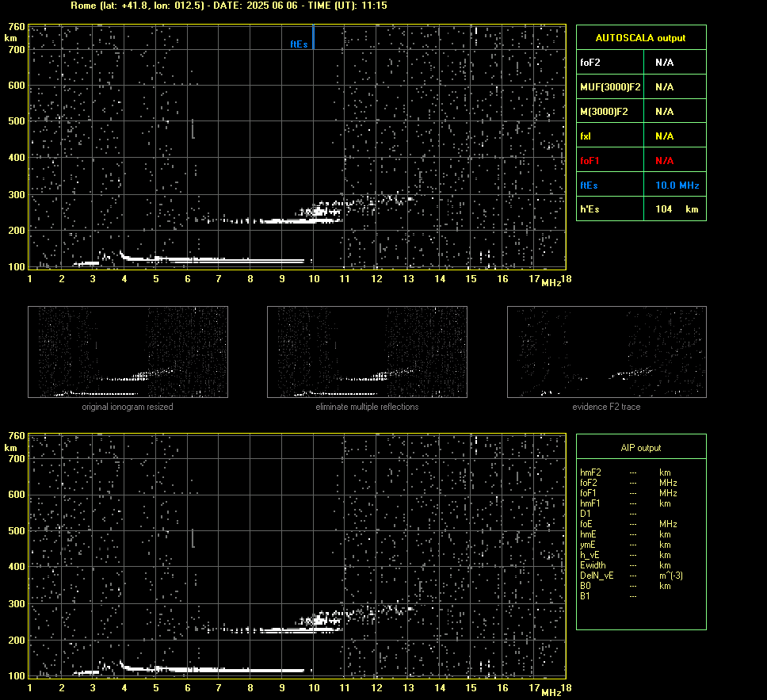The width and height of the screenshot is (767, 700).
Task: Select D1 in the AIP output list
Action: [x=585, y=514]
